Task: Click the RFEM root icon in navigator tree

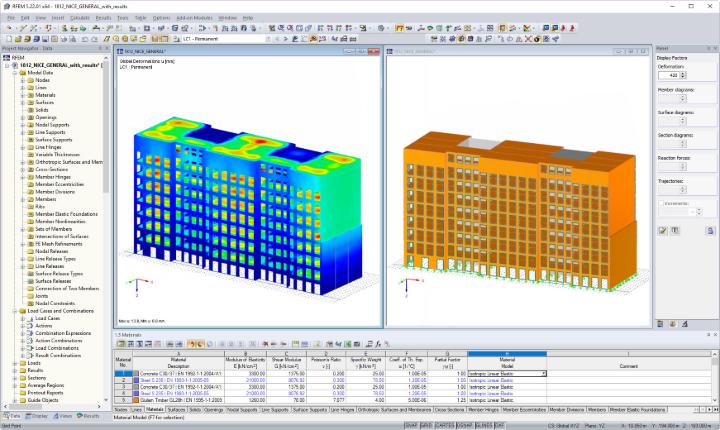Action: pos(6,58)
